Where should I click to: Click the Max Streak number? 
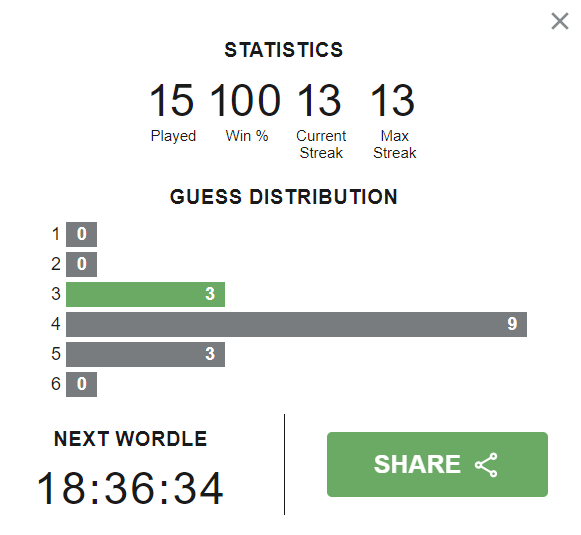click(393, 100)
